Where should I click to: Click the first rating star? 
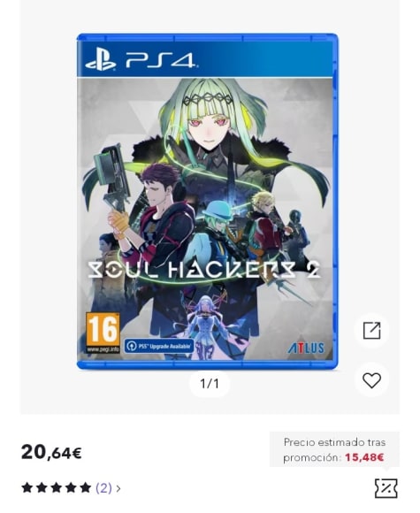(27, 488)
